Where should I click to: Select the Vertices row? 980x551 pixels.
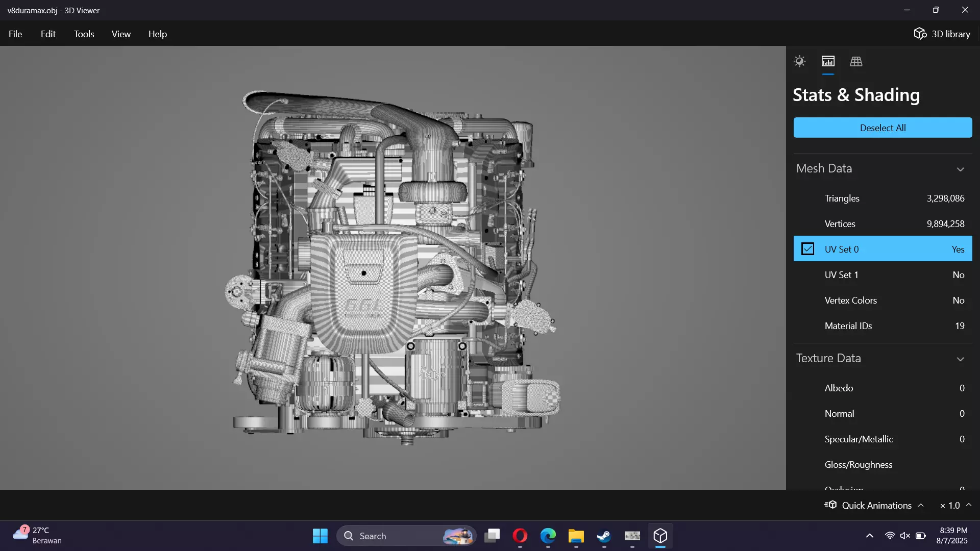883,223
